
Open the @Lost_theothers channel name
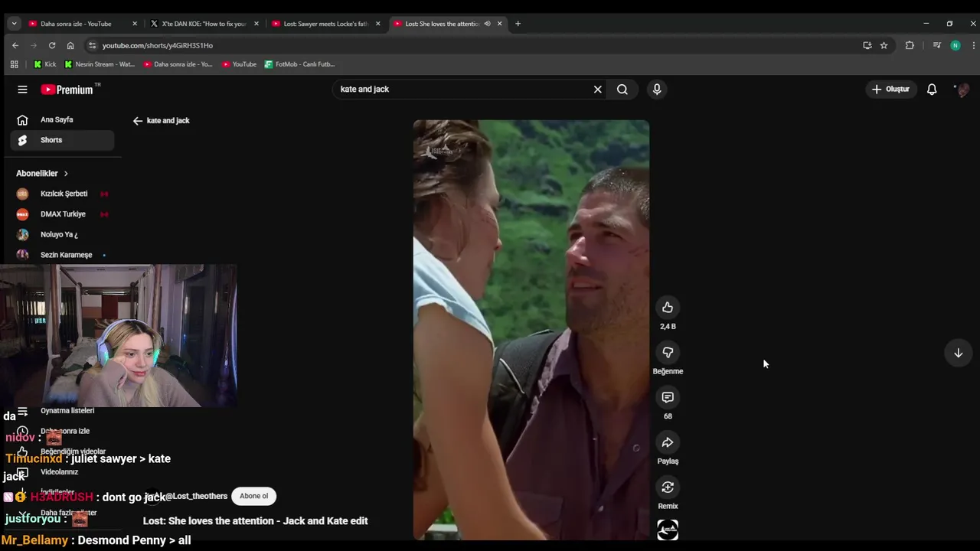coord(196,496)
